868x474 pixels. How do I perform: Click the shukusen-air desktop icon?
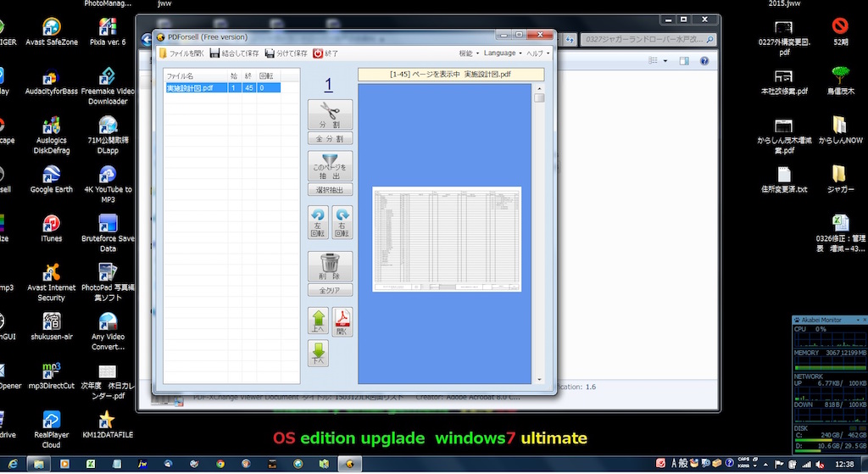(52, 326)
